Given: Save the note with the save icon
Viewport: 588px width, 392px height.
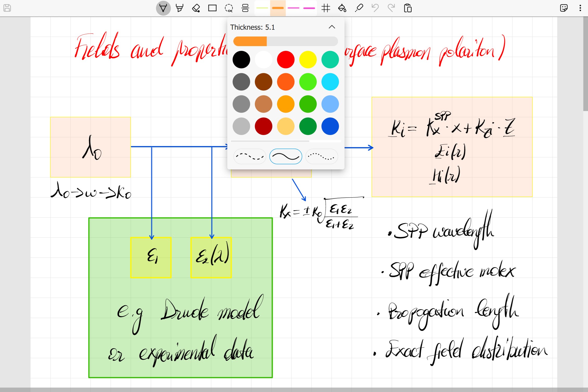Looking at the screenshot, I should coord(7,8).
